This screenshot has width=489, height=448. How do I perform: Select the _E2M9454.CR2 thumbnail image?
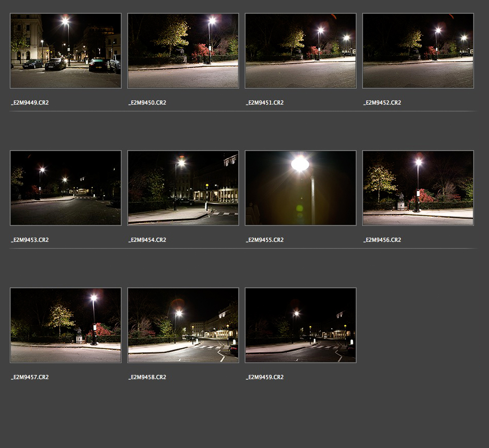183,188
